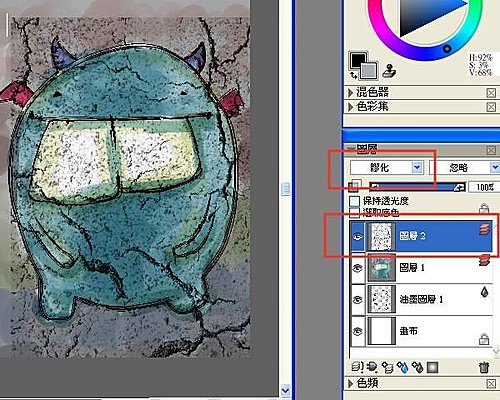The image size is (500, 400).
Task: Click the 油墨圖層 1 layer thumbnail
Action: point(382,299)
